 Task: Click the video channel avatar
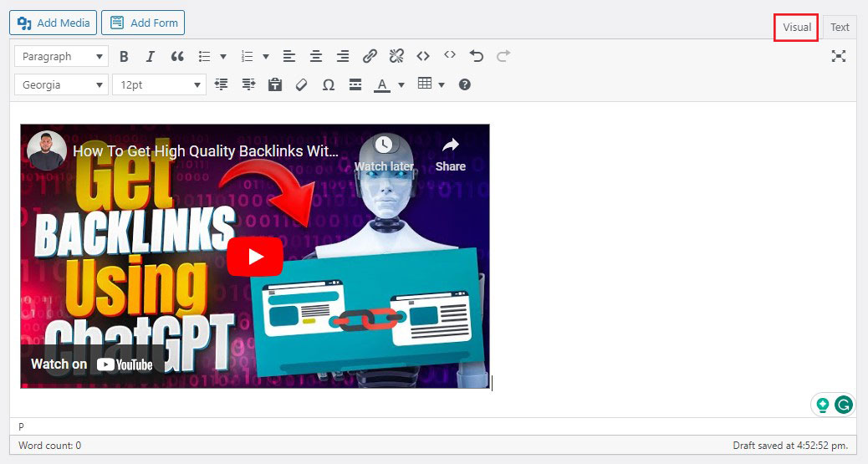pos(47,150)
